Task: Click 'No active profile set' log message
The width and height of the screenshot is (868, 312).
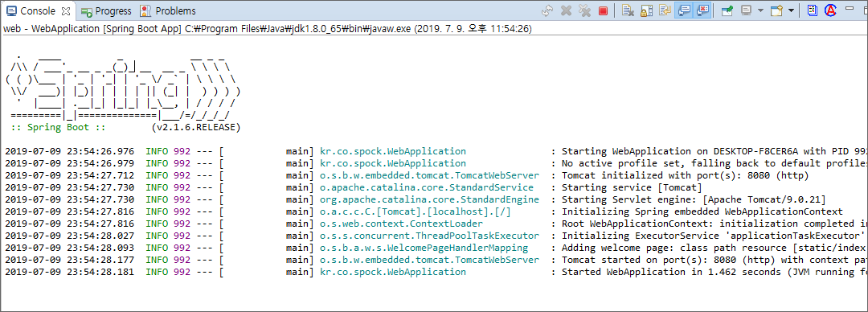Action: (714, 163)
